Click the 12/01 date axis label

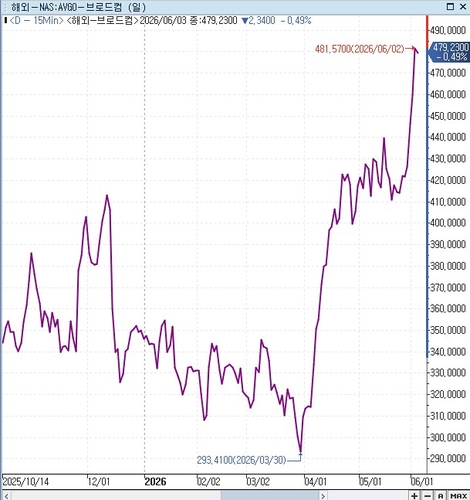(99, 482)
